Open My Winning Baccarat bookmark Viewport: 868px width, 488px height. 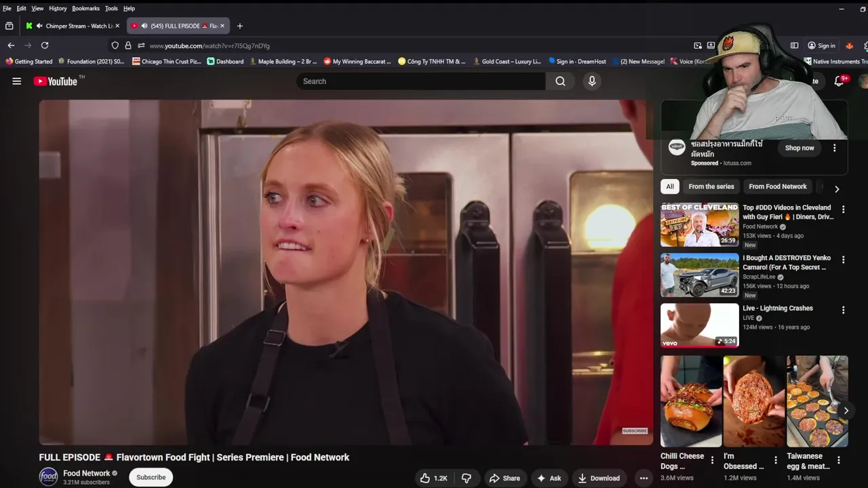357,61
